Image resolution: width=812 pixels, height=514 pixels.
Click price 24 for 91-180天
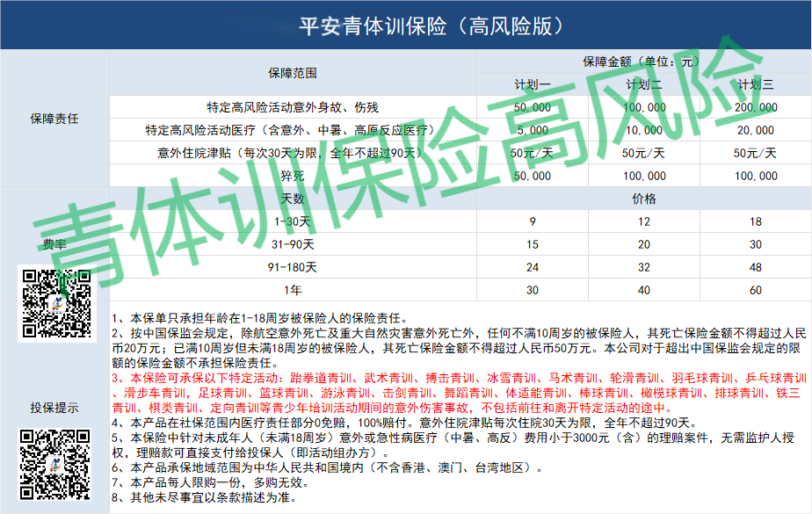point(533,267)
